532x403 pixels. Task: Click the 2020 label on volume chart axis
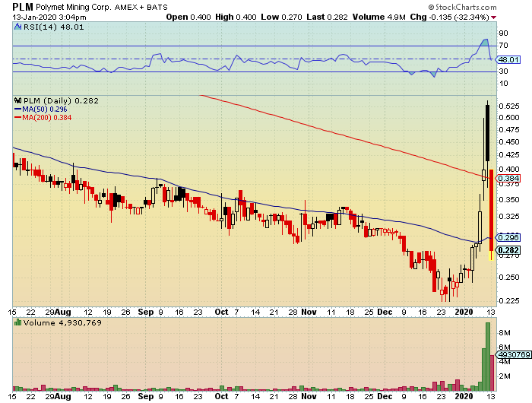point(464,396)
